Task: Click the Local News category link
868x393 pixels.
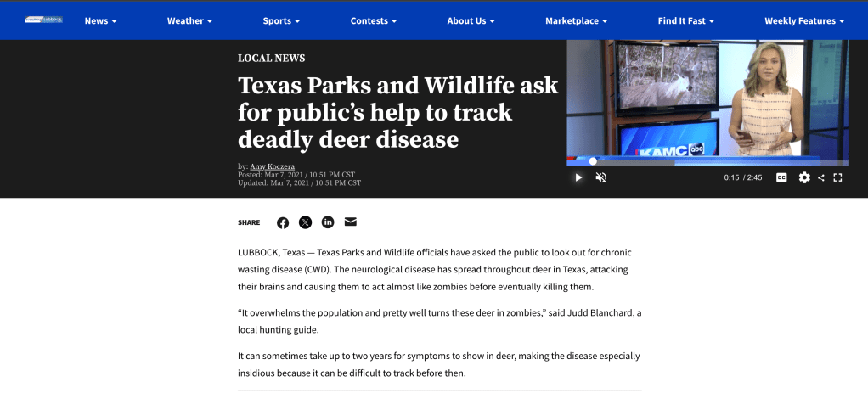Action: pos(271,59)
